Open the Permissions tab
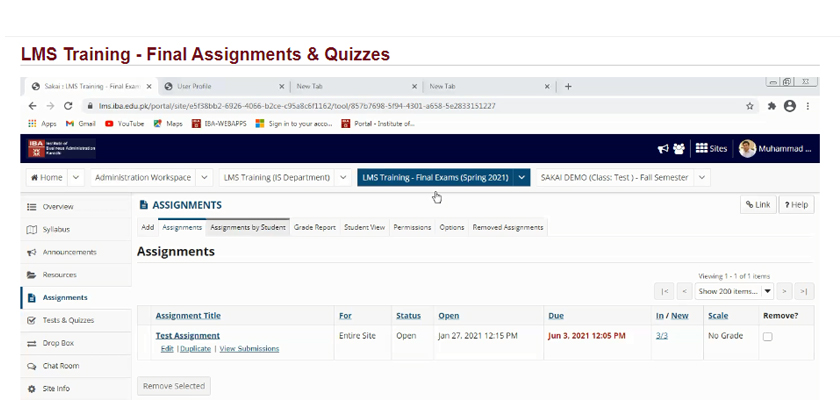The height and width of the screenshot is (400, 840). [x=412, y=227]
